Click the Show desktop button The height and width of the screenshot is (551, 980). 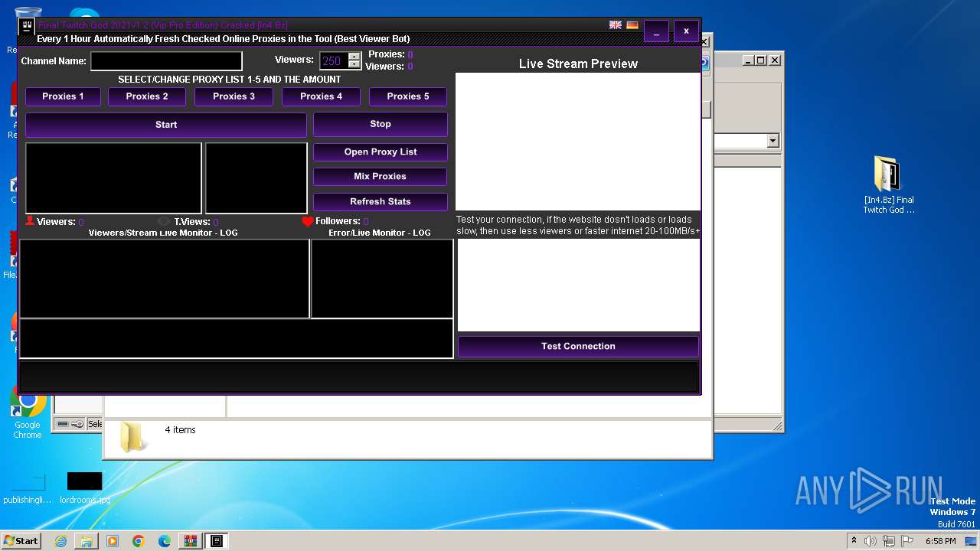[972, 541]
